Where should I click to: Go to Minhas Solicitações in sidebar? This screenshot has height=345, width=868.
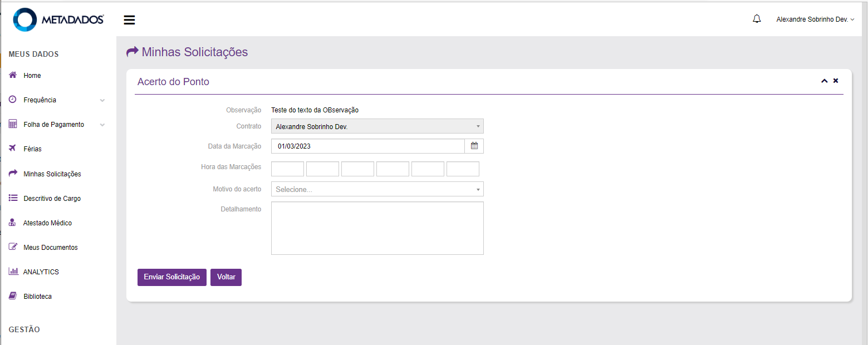point(52,174)
